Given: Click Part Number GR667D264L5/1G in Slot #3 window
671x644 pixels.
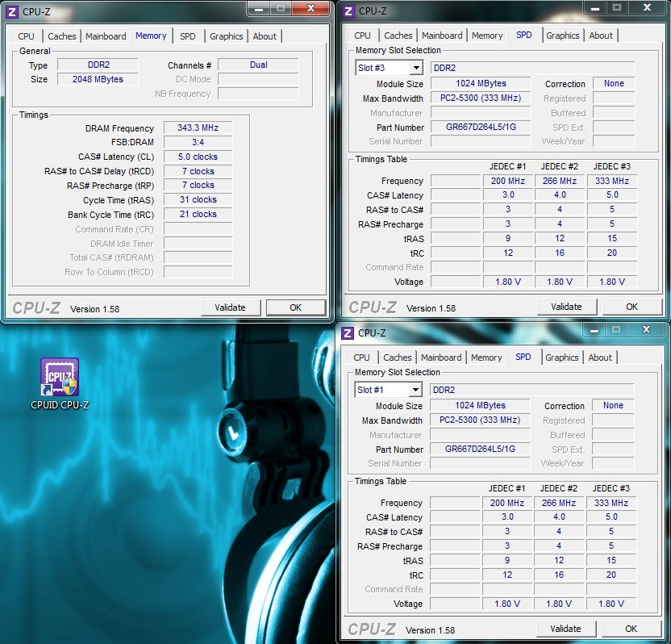Looking at the screenshot, I should tap(481, 128).
